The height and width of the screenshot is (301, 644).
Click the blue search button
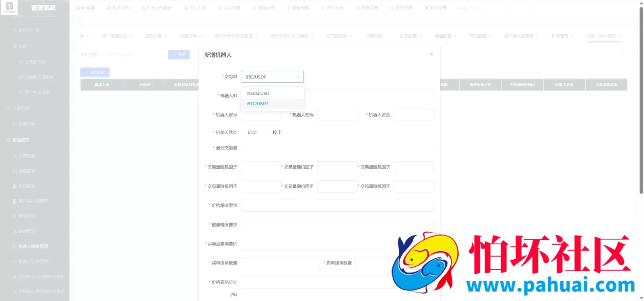click(x=179, y=54)
